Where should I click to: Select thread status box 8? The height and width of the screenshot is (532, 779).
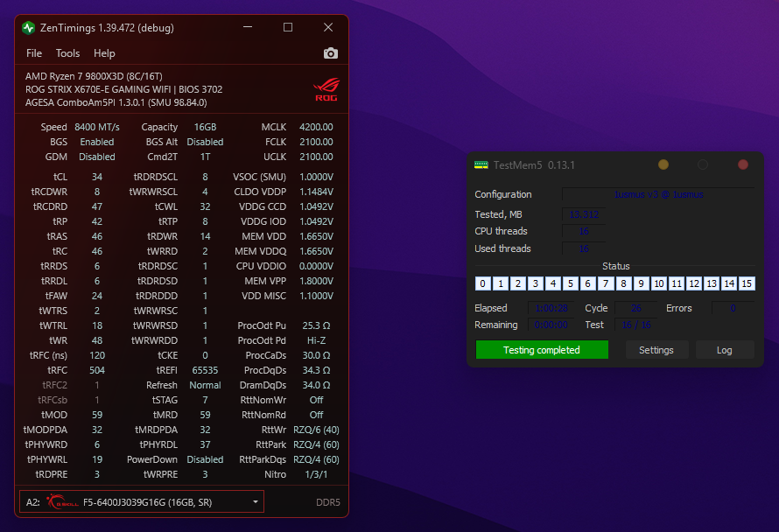(x=623, y=283)
